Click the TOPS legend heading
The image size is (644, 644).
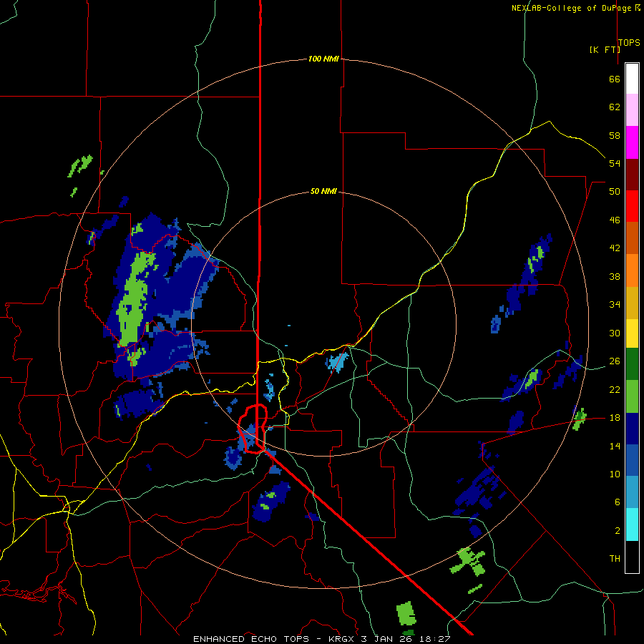(x=629, y=42)
